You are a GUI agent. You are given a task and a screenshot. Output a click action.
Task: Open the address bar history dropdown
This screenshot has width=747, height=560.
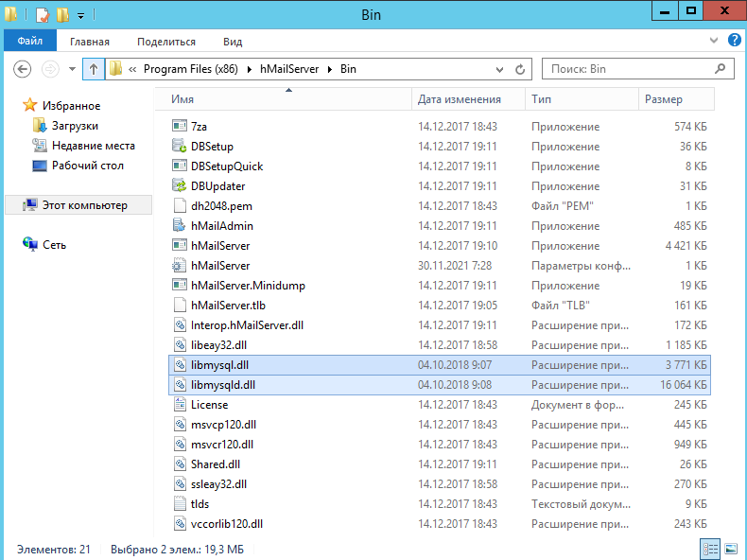click(x=499, y=70)
